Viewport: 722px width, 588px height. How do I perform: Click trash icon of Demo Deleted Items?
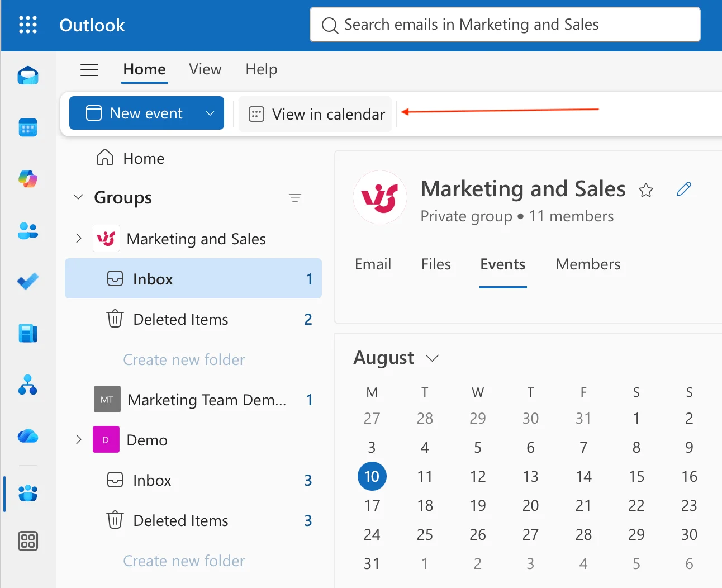[x=115, y=520]
